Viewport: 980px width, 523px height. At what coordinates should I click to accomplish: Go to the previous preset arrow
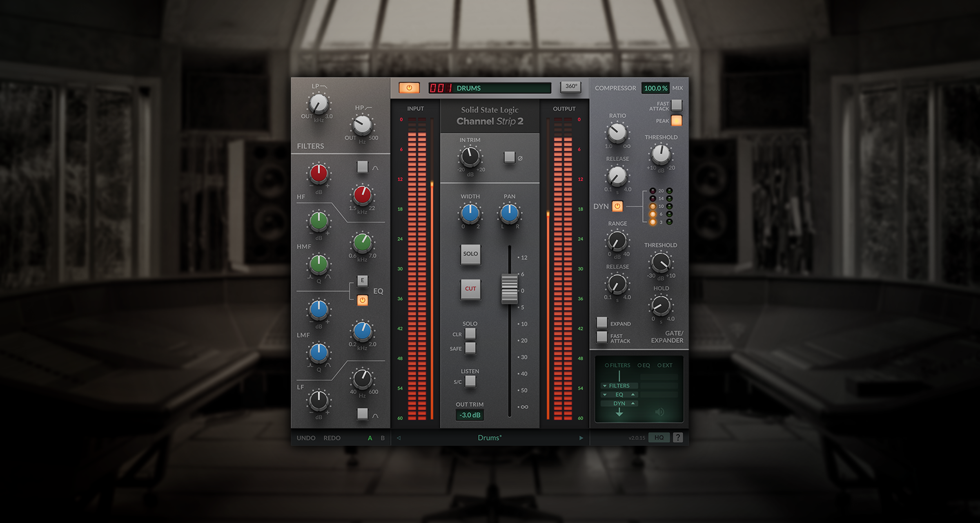(399, 438)
